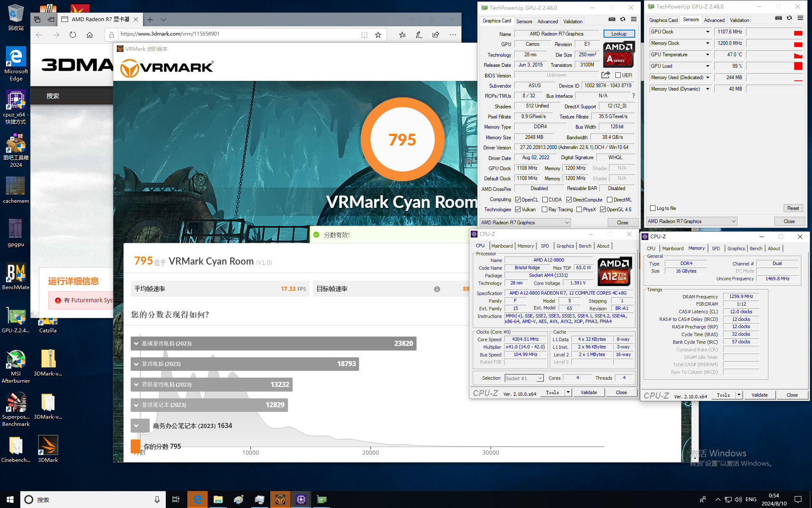Viewport: 812px width, 508px height.
Task: Open Tools dropdown arrow in CPU-Z Memory window
Action: (x=739, y=395)
